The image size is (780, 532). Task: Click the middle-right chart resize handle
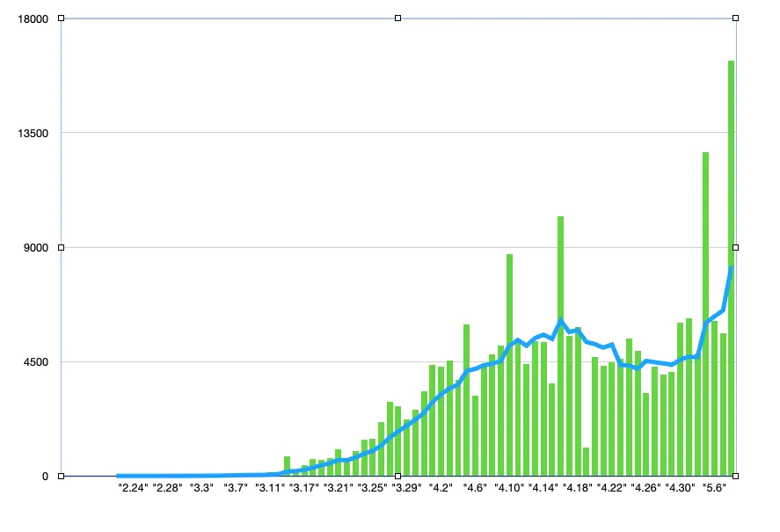pyautogui.click(x=735, y=247)
